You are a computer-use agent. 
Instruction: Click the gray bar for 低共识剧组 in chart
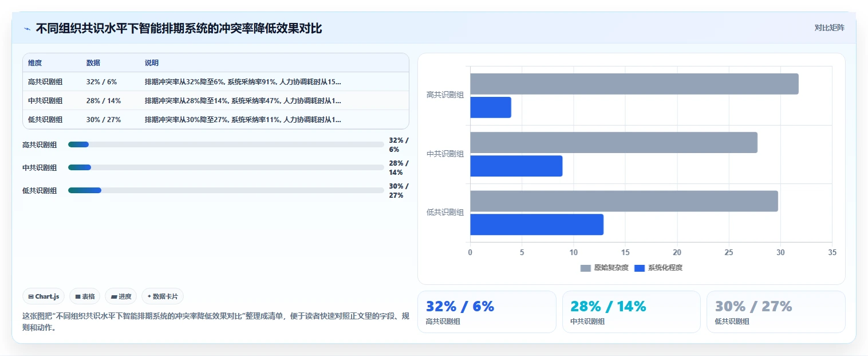624,201
